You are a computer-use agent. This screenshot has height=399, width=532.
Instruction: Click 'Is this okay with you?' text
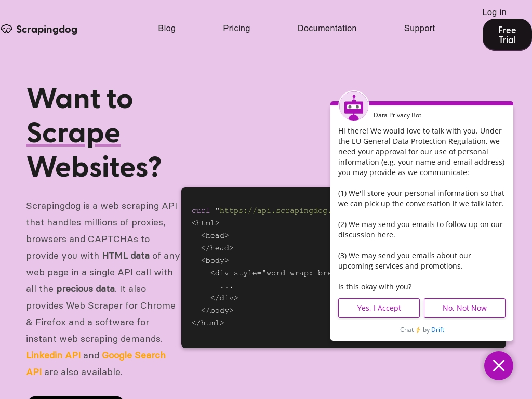point(375,287)
